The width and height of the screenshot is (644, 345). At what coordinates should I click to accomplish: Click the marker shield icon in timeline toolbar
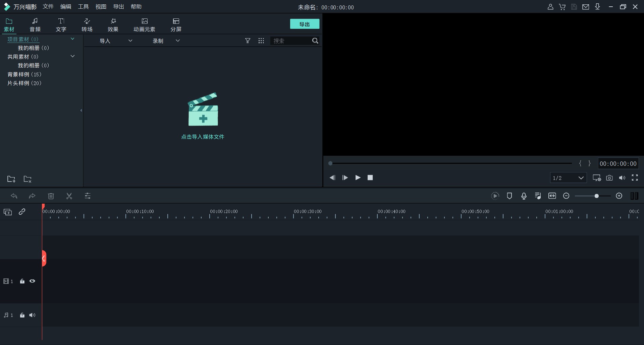(x=509, y=196)
